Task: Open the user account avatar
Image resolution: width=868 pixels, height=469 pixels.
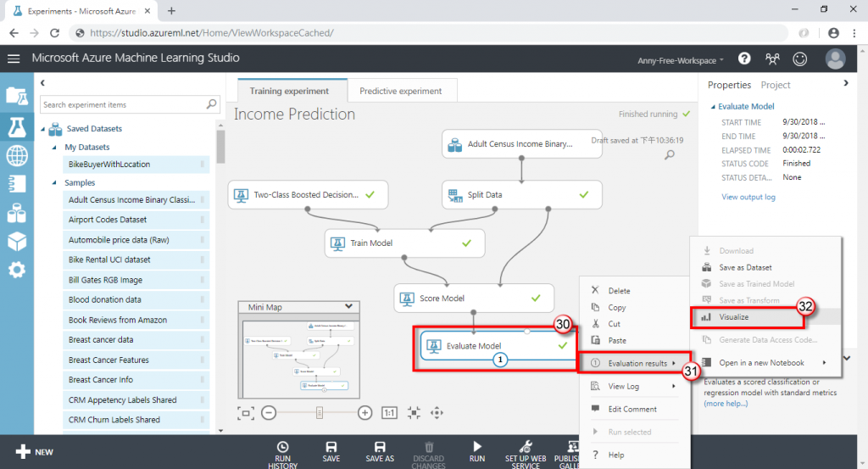Action: [835, 59]
